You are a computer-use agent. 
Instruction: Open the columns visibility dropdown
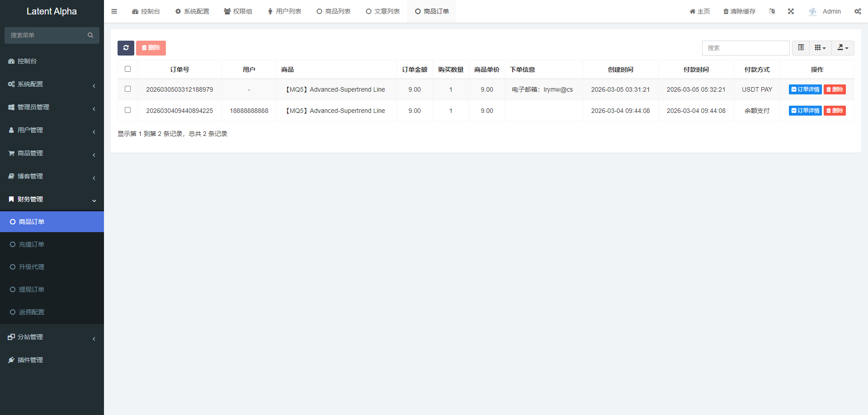tap(820, 48)
